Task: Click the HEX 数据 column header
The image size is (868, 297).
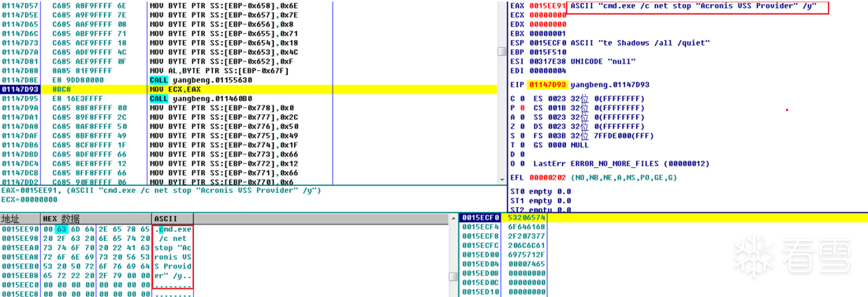Action: tap(95, 218)
